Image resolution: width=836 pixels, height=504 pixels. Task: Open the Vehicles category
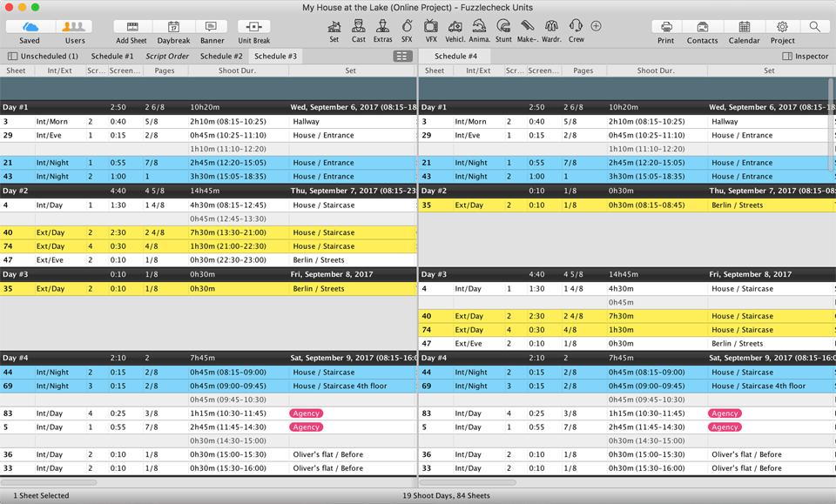click(455, 26)
